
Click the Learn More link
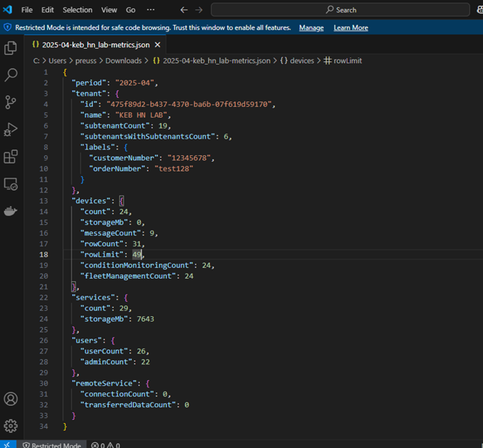(x=351, y=28)
